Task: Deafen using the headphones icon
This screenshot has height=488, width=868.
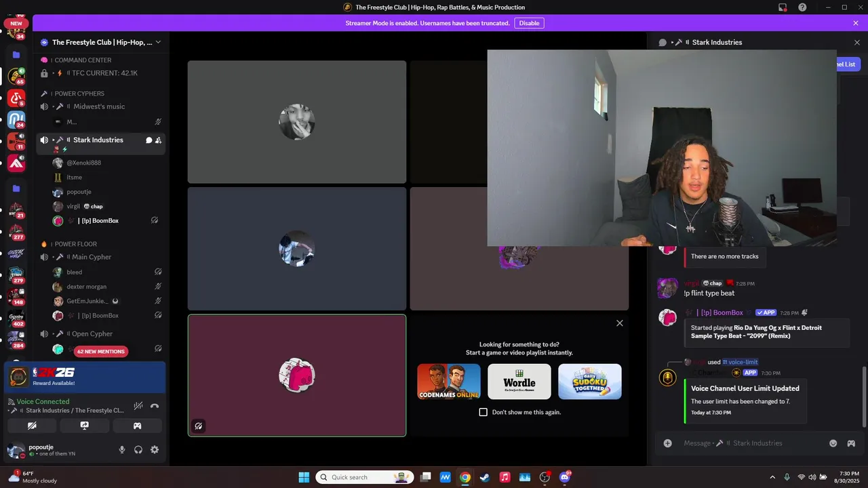Action: pos(138,449)
